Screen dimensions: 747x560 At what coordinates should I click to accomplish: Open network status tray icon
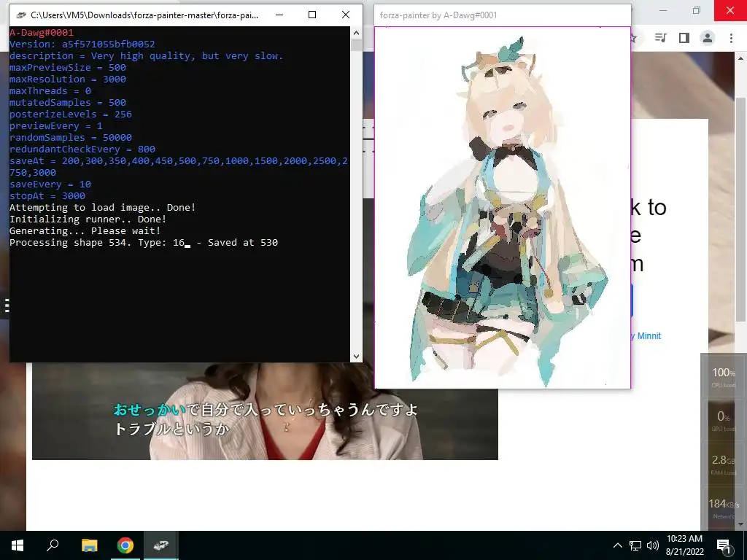(x=635, y=545)
